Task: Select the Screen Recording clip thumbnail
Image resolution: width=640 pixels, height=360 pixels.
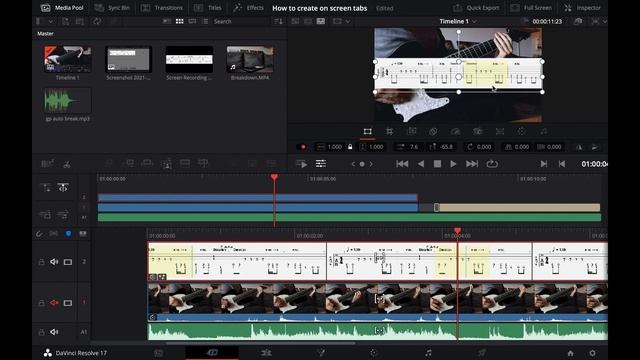Action: tap(189, 60)
